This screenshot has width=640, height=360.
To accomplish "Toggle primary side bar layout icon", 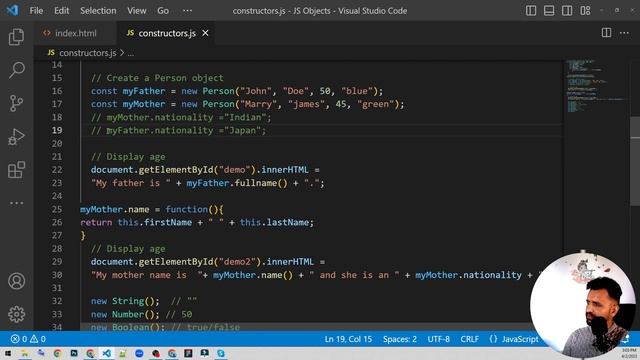I will [x=531, y=11].
